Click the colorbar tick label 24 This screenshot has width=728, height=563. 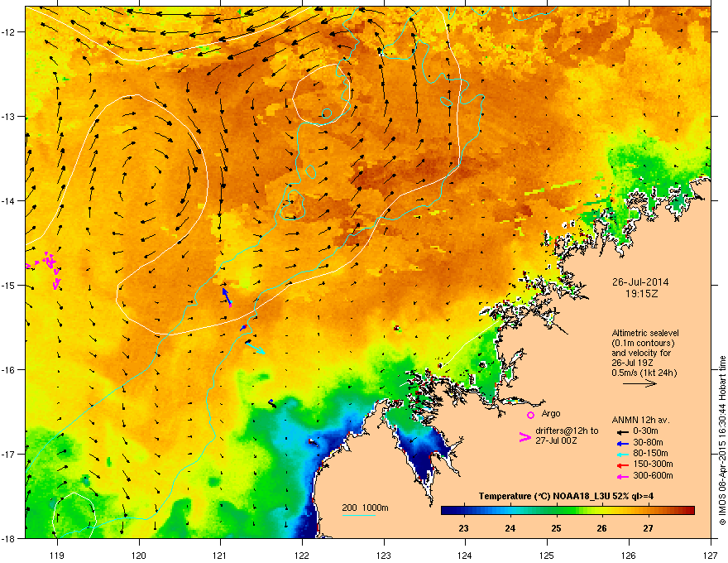coord(510,528)
